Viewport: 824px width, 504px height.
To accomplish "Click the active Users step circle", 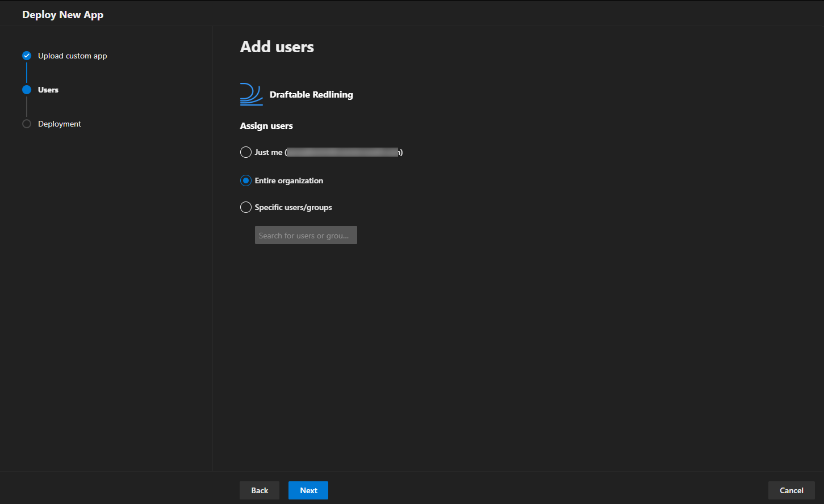I will [x=27, y=90].
